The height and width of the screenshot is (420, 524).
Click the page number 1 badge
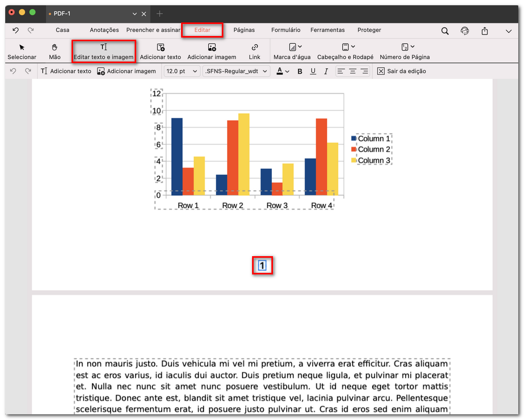click(x=263, y=266)
